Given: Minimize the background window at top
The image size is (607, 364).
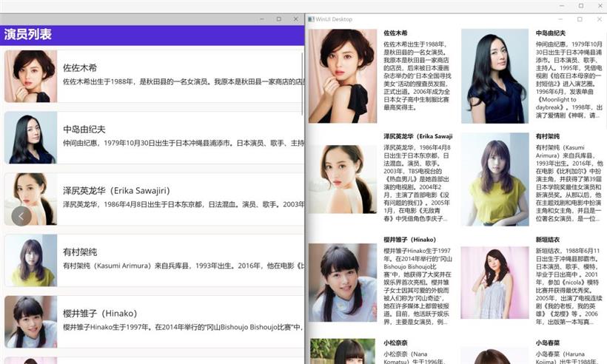Looking at the screenshot, I should (x=562, y=6).
